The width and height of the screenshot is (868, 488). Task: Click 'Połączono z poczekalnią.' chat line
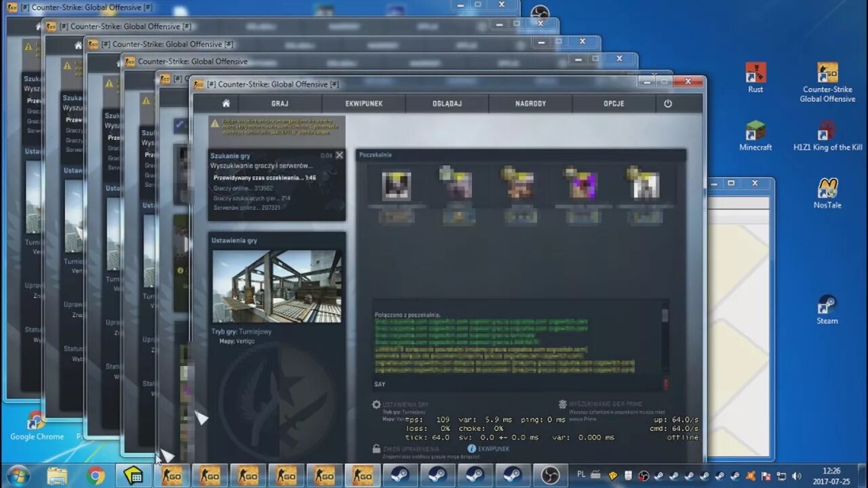(407, 315)
